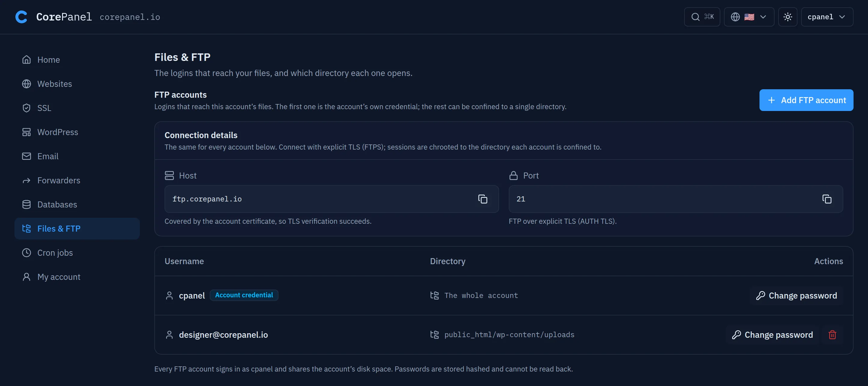Open Forwarders in the sidebar
The height and width of the screenshot is (386, 868).
coord(77,180)
